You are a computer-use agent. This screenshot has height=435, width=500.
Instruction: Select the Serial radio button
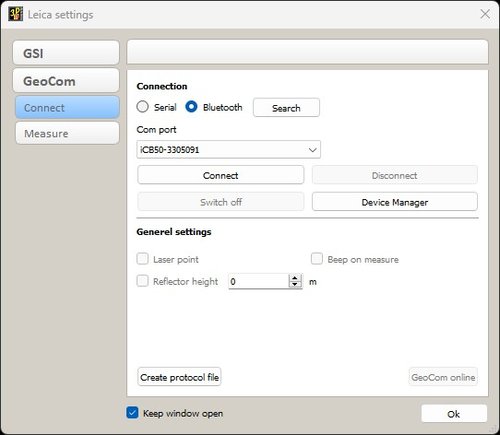tap(142, 107)
